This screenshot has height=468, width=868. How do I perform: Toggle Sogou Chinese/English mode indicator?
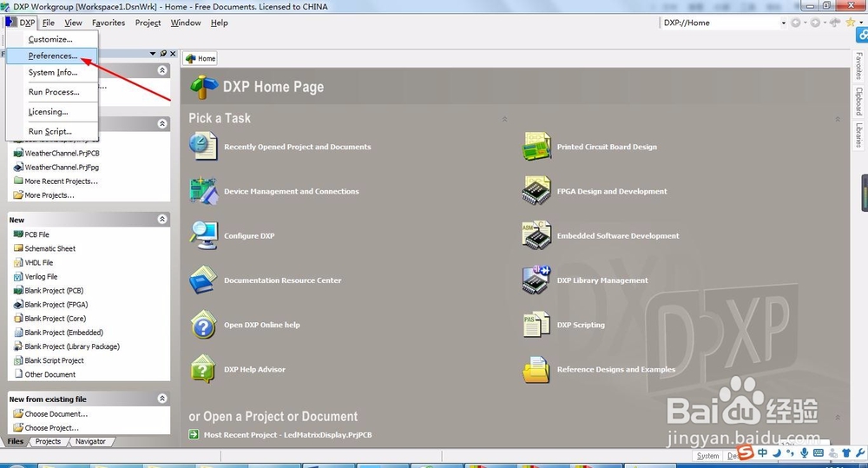pyautogui.click(x=763, y=452)
